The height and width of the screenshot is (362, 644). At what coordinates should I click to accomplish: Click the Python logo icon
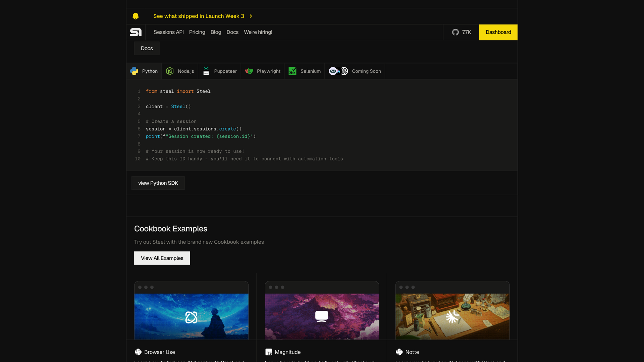(134, 71)
